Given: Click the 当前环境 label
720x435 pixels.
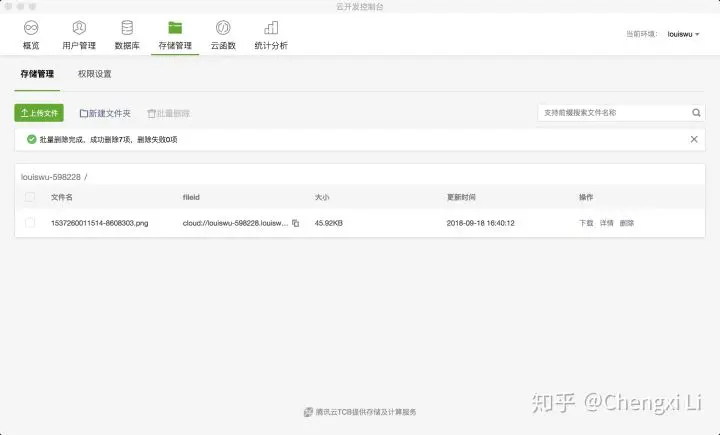Looking at the screenshot, I should 642,34.
